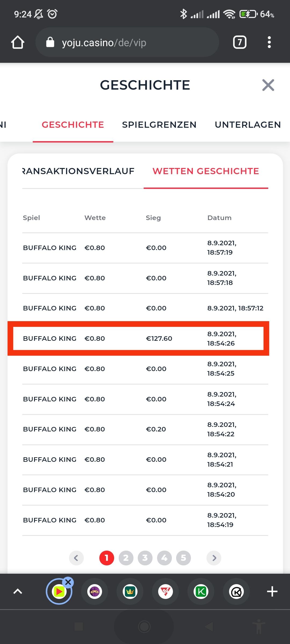Open page 3 of bet history
The image size is (290, 644).
point(145,558)
